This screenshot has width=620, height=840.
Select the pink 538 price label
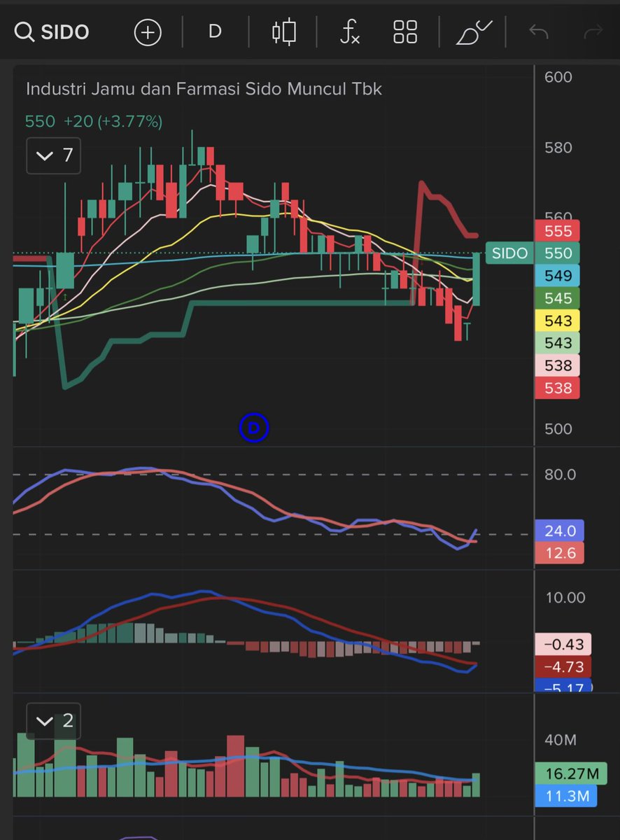click(558, 365)
